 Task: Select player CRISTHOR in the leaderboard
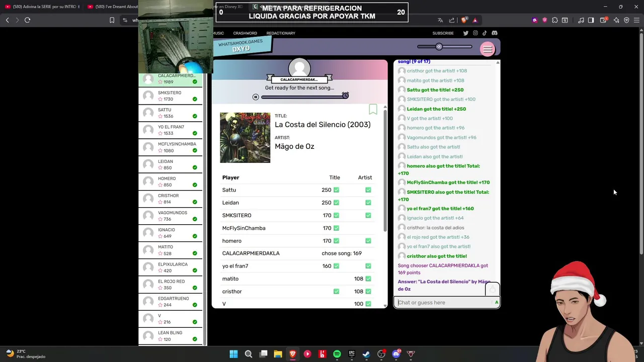(x=171, y=199)
